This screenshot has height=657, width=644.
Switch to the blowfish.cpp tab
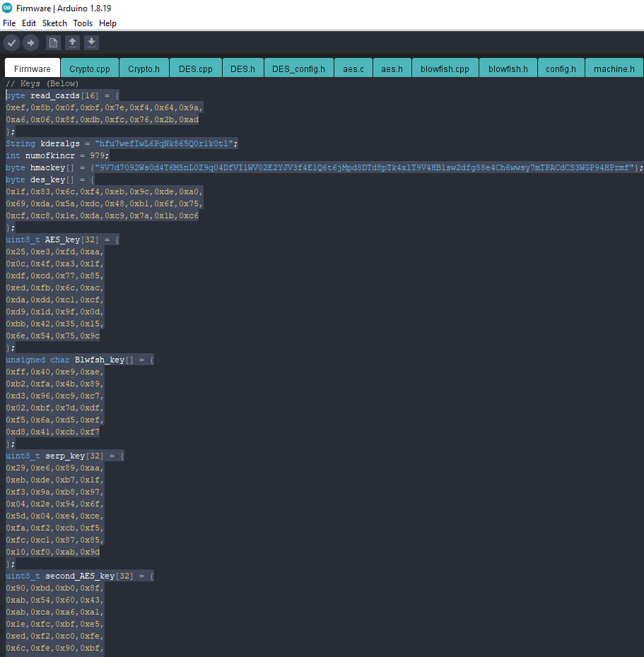pyautogui.click(x=445, y=69)
